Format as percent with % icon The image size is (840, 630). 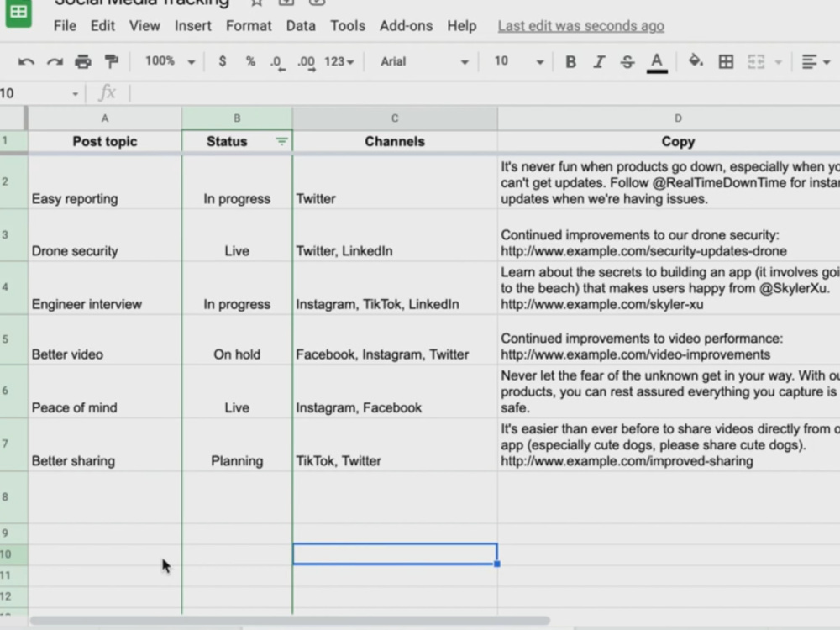250,61
